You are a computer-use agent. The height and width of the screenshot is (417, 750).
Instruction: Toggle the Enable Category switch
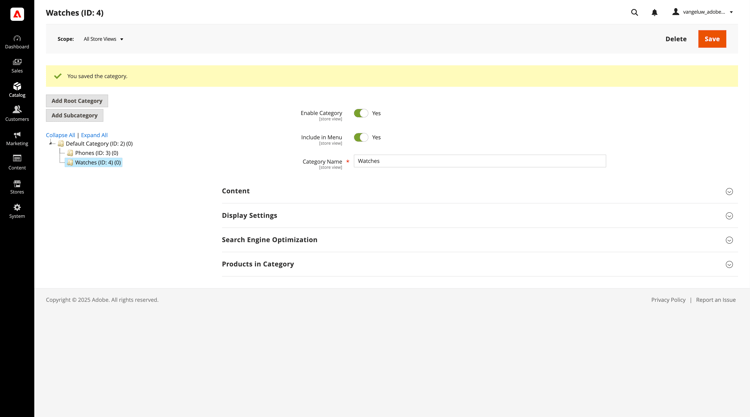pos(361,113)
